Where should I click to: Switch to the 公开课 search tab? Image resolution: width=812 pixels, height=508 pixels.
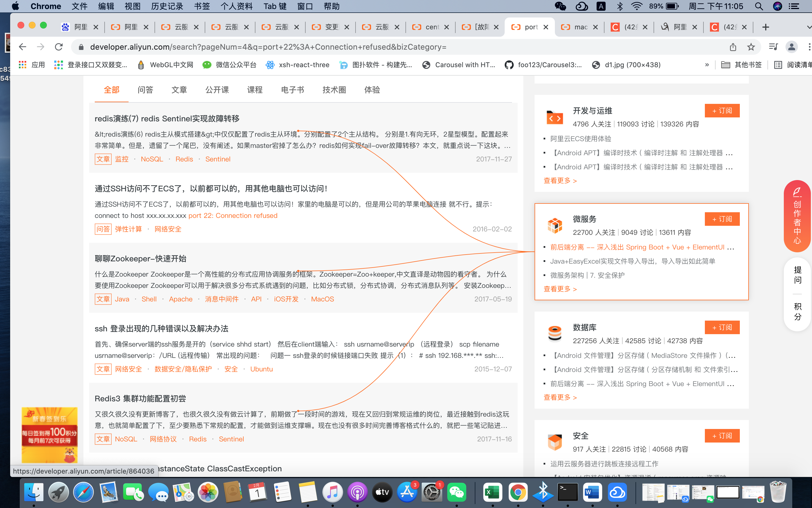(217, 90)
